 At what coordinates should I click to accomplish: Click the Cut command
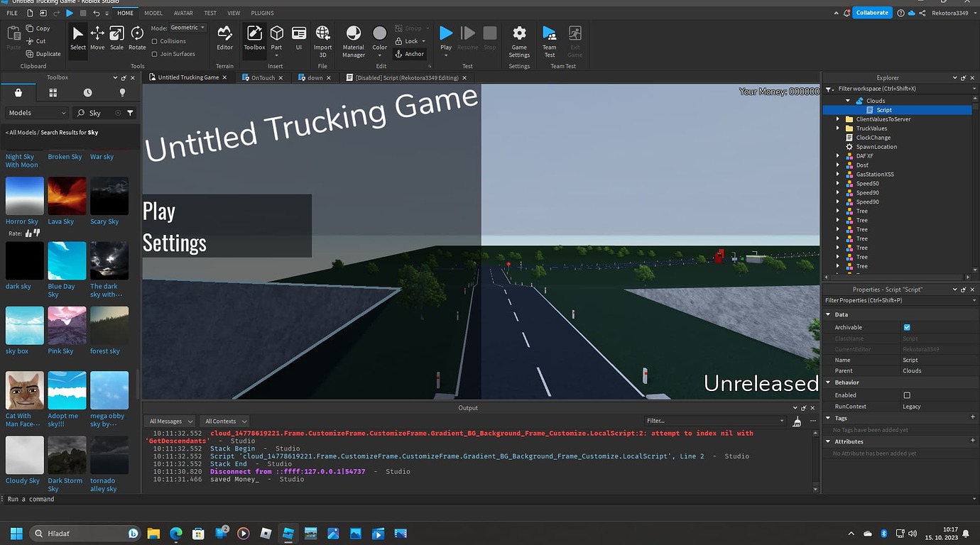coord(36,41)
